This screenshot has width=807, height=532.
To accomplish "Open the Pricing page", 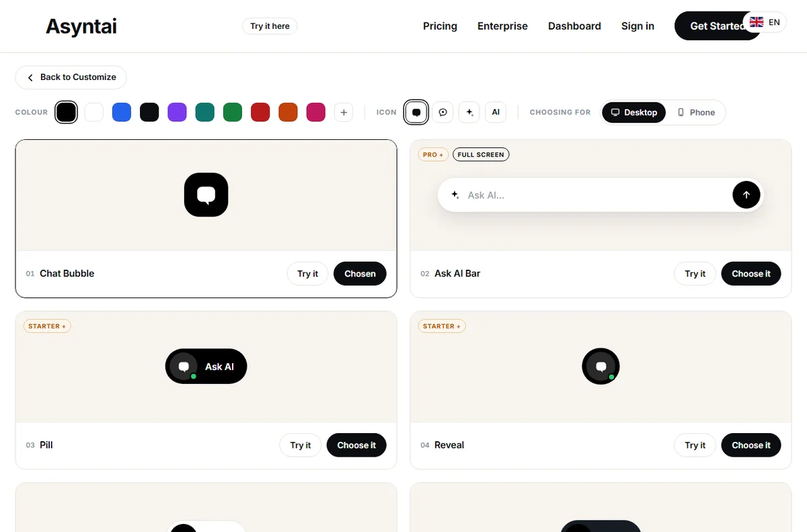I will [x=440, y=26].
